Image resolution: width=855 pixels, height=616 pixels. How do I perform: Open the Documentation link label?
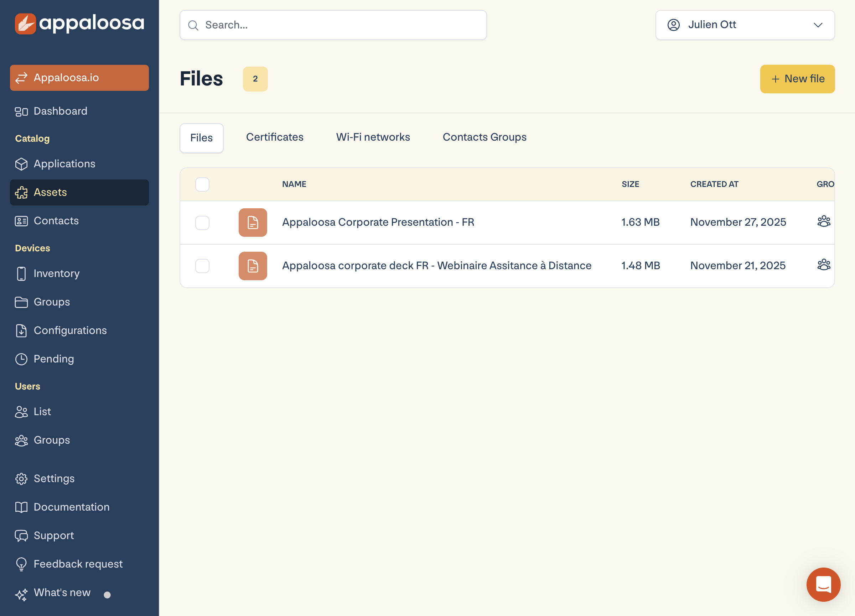(x=72, y=507)
